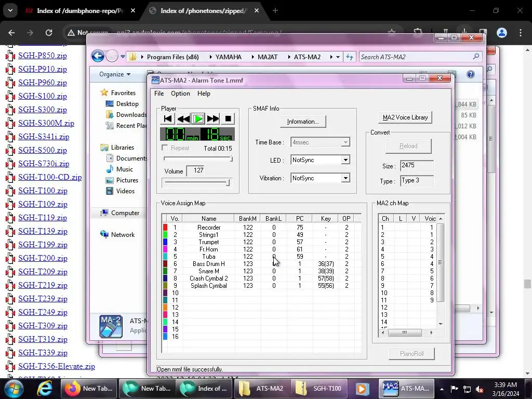The image size is (532, 399).
Task: Reload the browser page
Action: click(49, 33)
